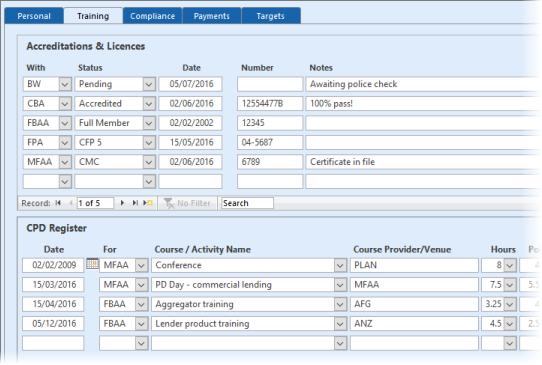
Task: Expand the With dropdown for CBA row
Action: (x=65, y=104)
